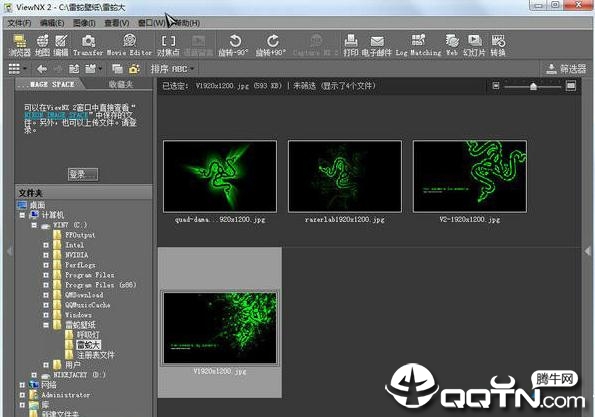
Task: Collapse the WIN7 (C:) drive node
Action: coord(34,225)
